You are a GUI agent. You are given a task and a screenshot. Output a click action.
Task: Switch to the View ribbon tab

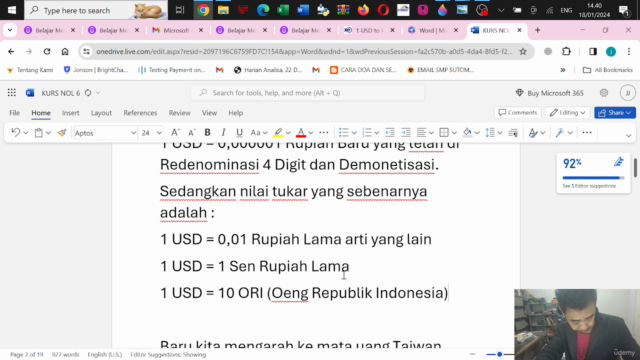click(x=209, y=113)
